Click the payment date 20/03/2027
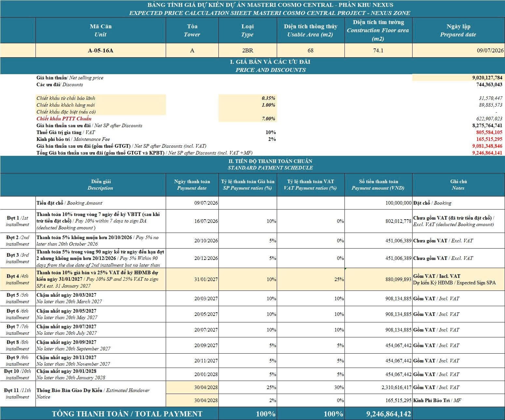Image resolution: width=505 pixels, height=420 pixels. pos(206,299)
